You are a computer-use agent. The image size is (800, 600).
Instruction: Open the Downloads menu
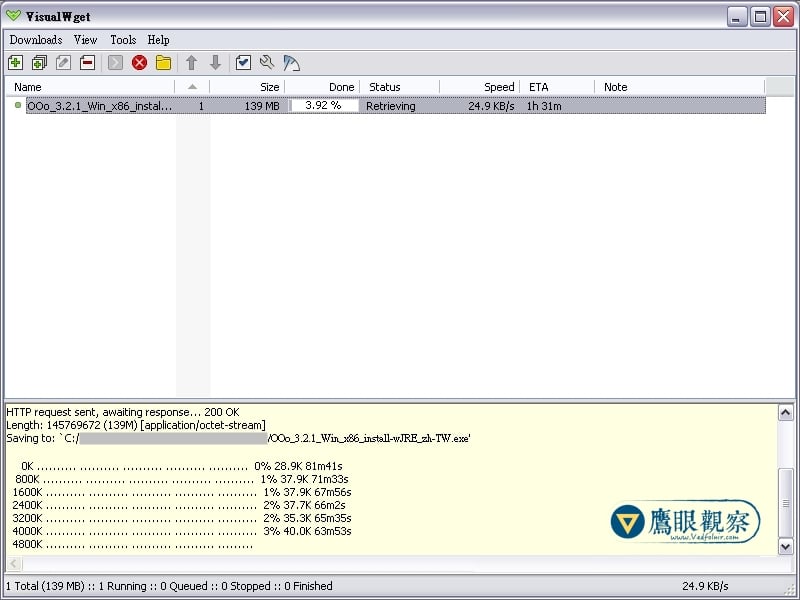click(36, 40)
